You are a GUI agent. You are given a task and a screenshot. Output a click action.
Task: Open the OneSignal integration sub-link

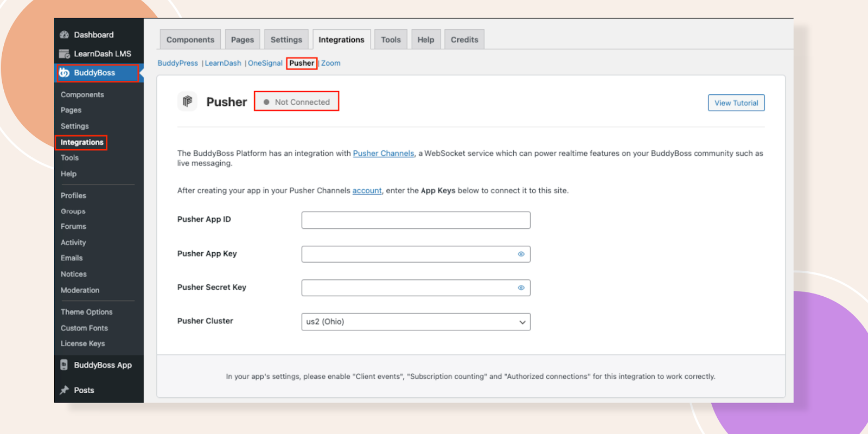(x=265, y=63)
